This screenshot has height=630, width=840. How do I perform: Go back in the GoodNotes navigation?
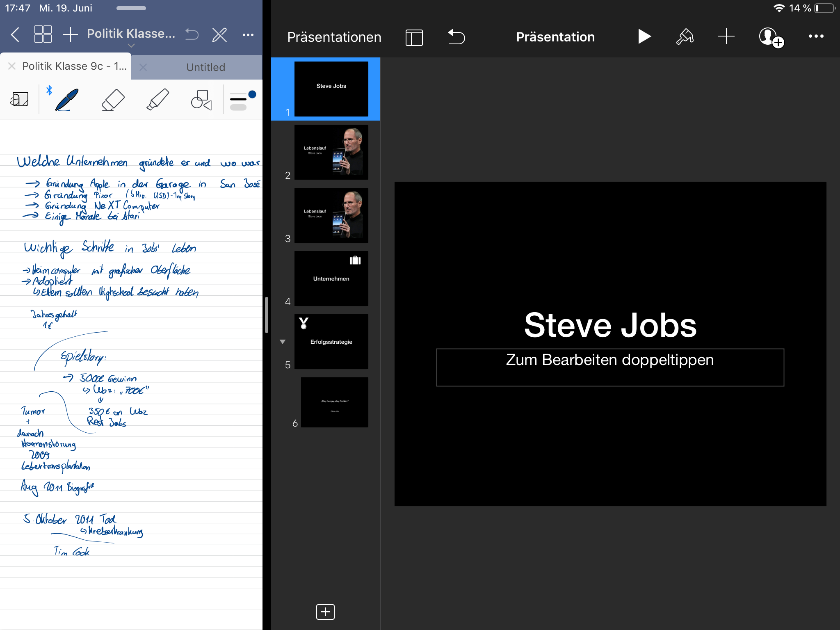[15, 35]
